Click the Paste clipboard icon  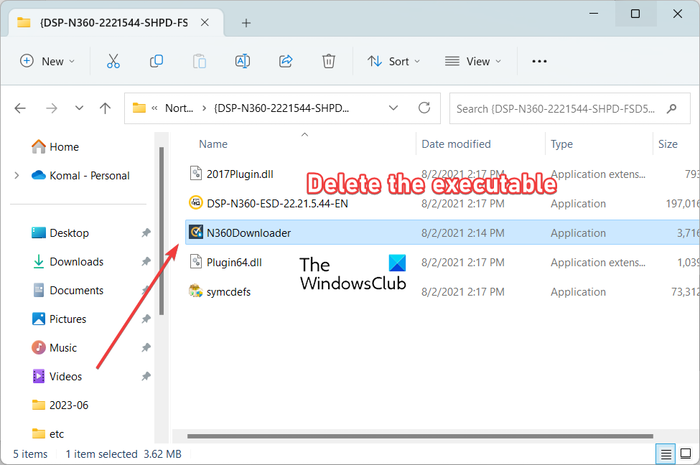pos(199,61)
